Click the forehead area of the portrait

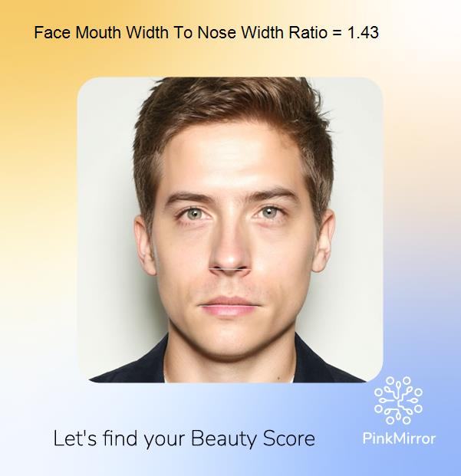pos(231,161)
